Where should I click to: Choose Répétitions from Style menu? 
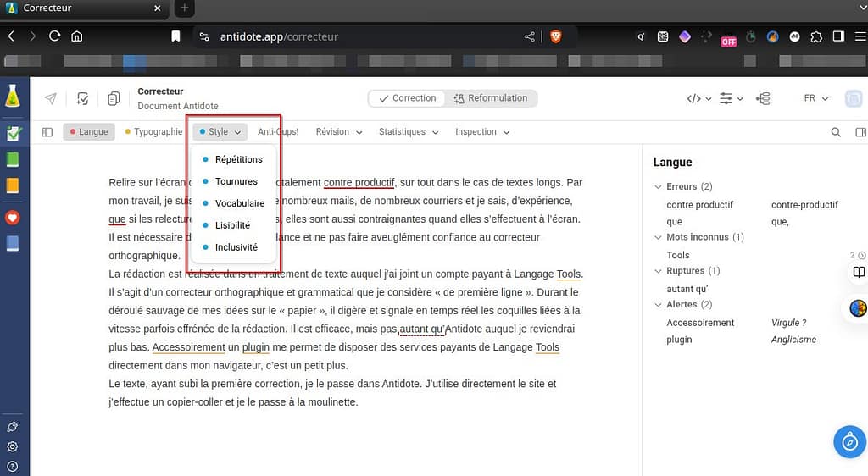(238, 159)
